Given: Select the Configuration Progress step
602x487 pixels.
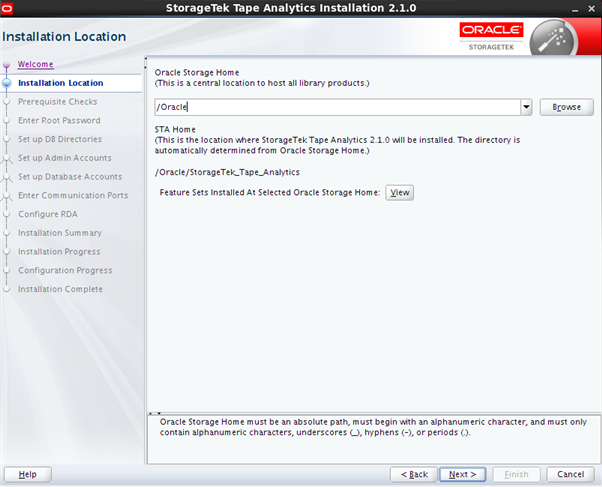Looking at the screenshot, I should coord(65,270).
